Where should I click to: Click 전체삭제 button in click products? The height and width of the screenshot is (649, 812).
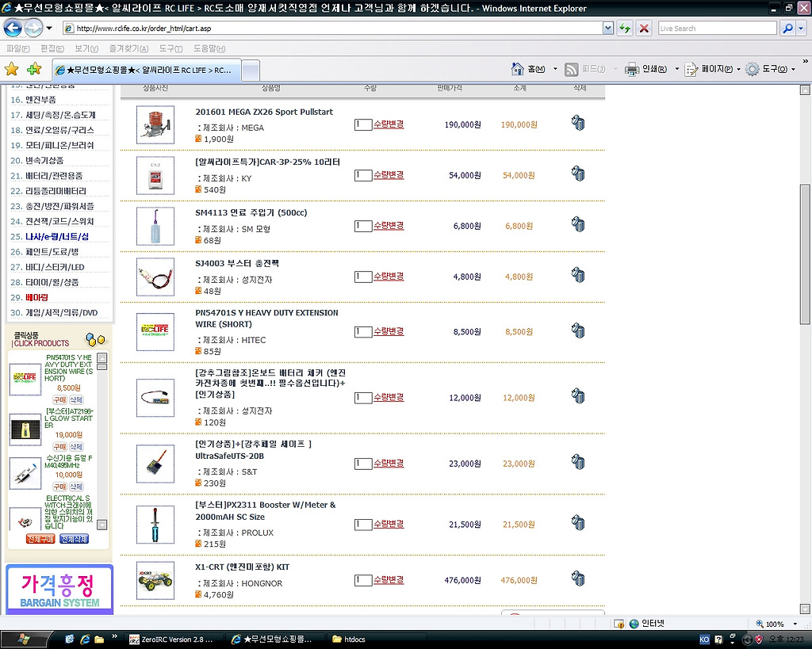74,539
